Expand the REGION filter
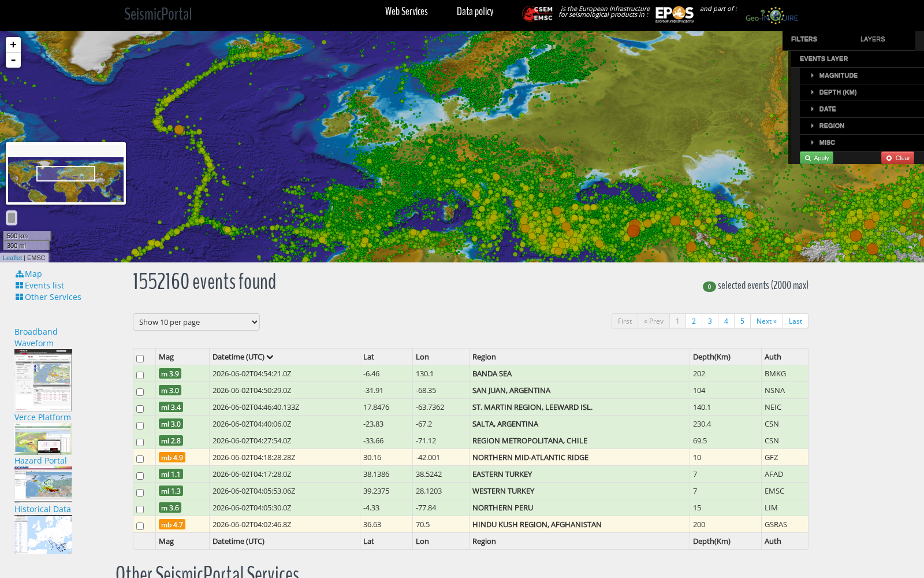The width and height of the screenshot is (924, 578). click(x=862, y=126)
